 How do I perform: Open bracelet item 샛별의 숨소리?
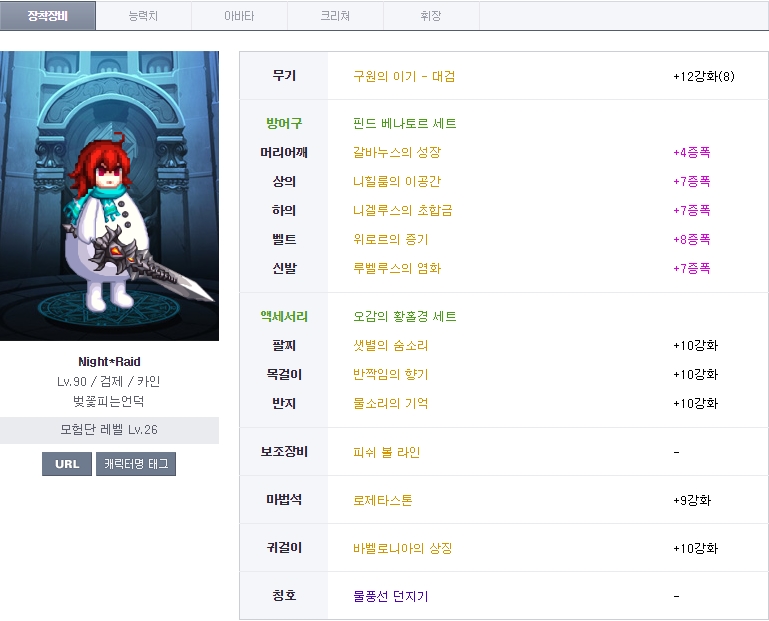point(391,345)
